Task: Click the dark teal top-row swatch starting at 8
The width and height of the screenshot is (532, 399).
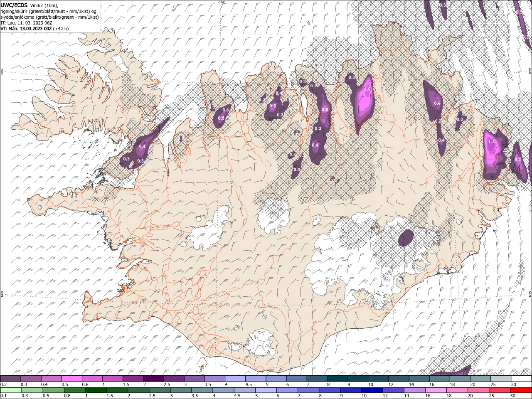Action: (337, 379)
